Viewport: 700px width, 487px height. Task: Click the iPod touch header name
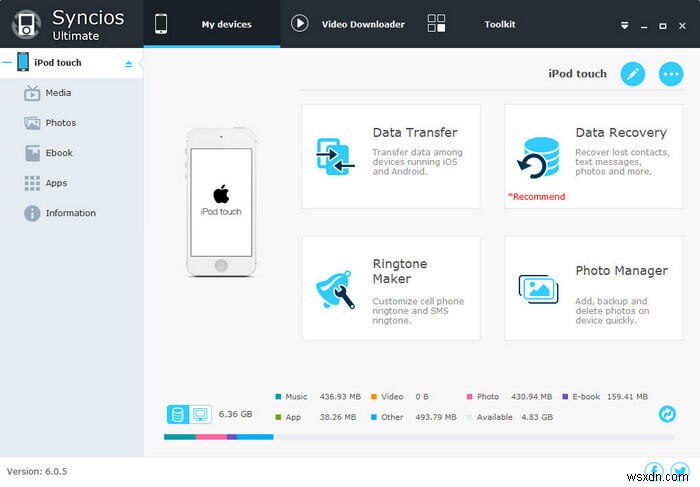(x=577, y=74)
